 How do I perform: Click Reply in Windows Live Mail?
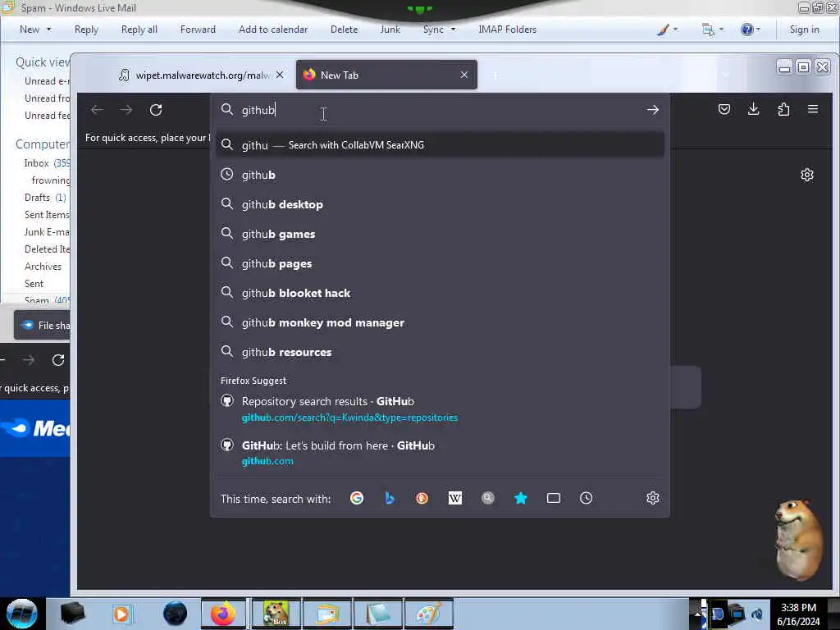click(86, 30)
